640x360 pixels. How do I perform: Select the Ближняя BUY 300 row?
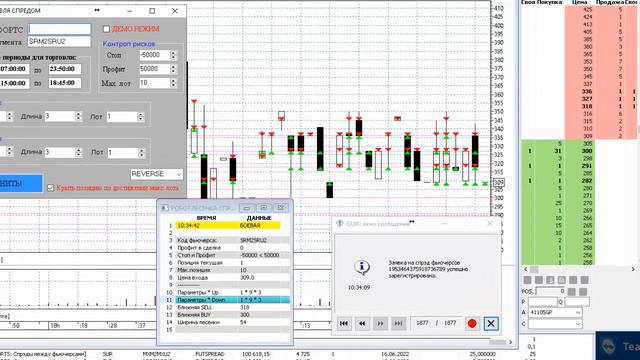point(233,315)
